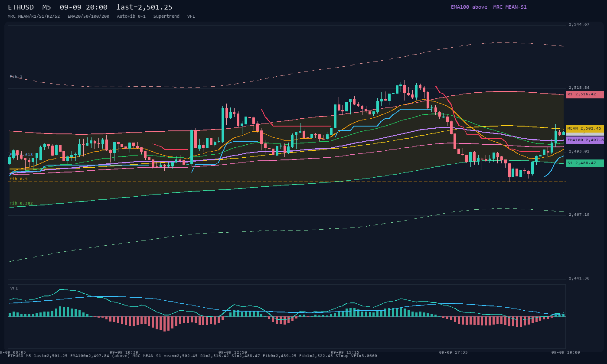This screenshot has width=607, height=364.
Task: Click the 09-09 10:30 time axis label
Action: pos(124,352)
